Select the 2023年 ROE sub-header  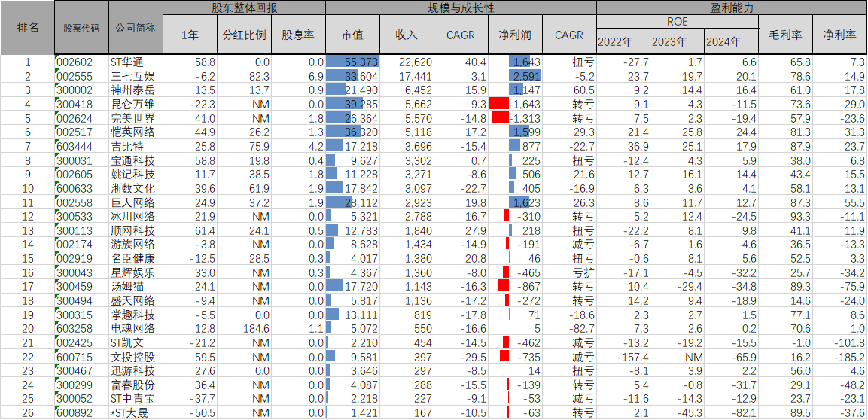click(x=678, y=41)
